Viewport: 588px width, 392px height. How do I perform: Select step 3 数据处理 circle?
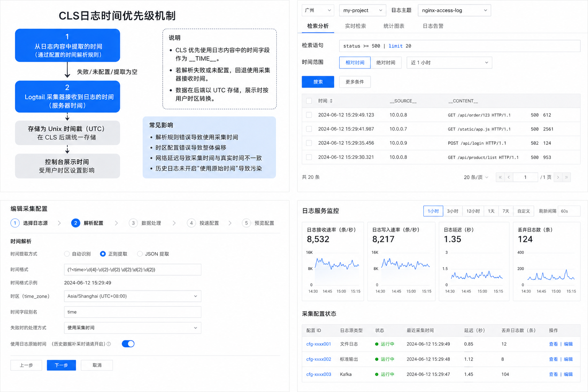133,223
